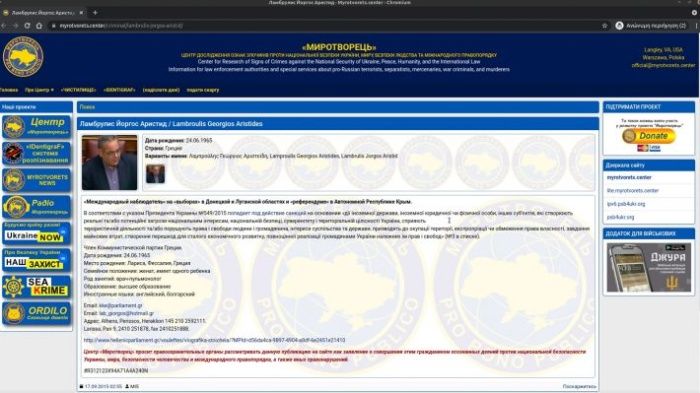
Task: Open the ORDILO sidebar banner
Action: 36,313
